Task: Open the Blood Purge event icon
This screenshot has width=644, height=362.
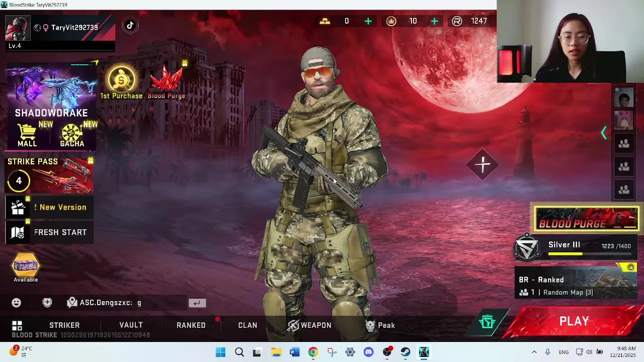Action: (167, 82)
